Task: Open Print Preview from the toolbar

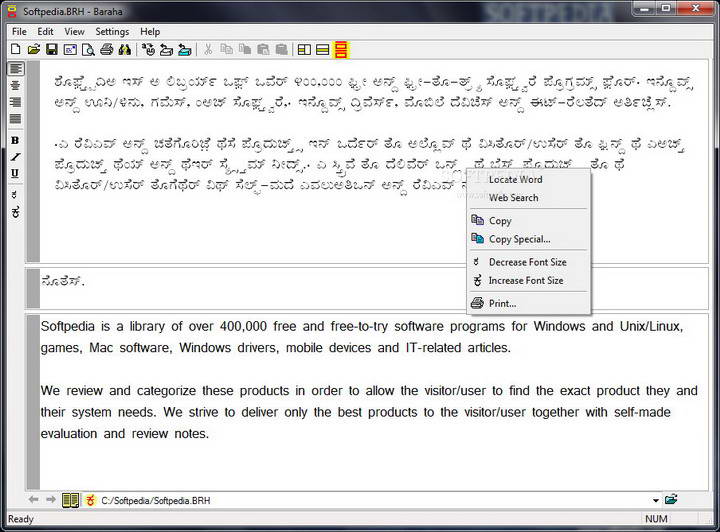Action: pos(88,49)
